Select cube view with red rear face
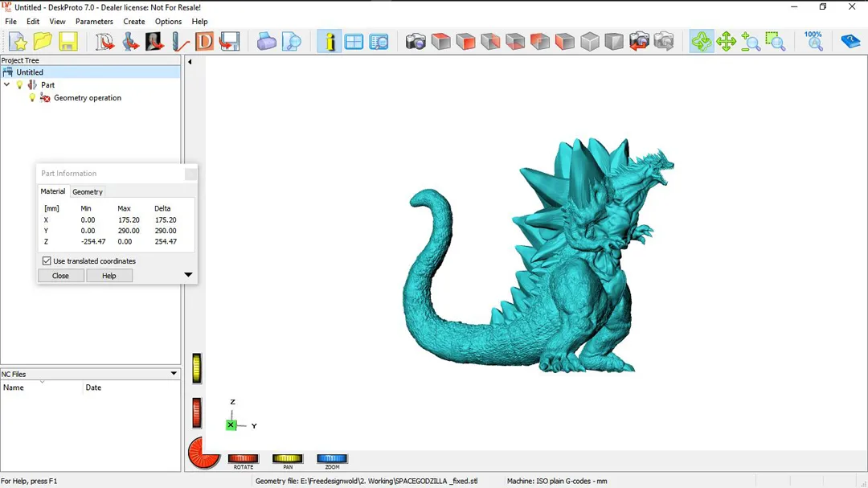 point(540,42)
